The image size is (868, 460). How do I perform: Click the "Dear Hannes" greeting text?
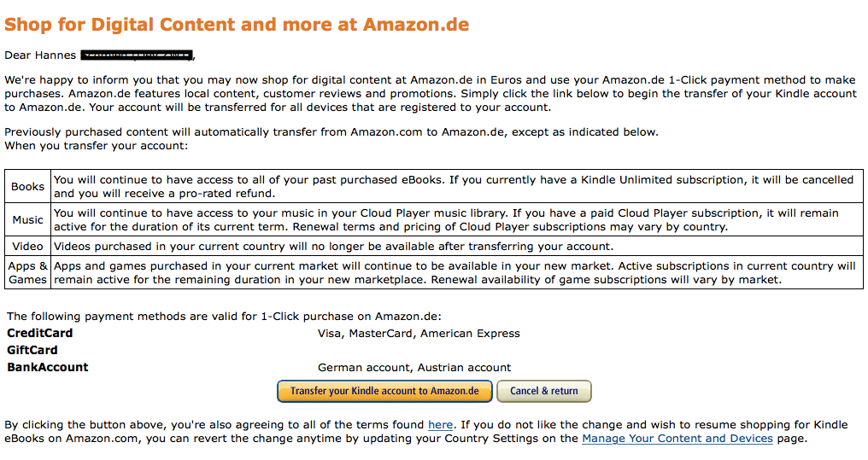41,56
